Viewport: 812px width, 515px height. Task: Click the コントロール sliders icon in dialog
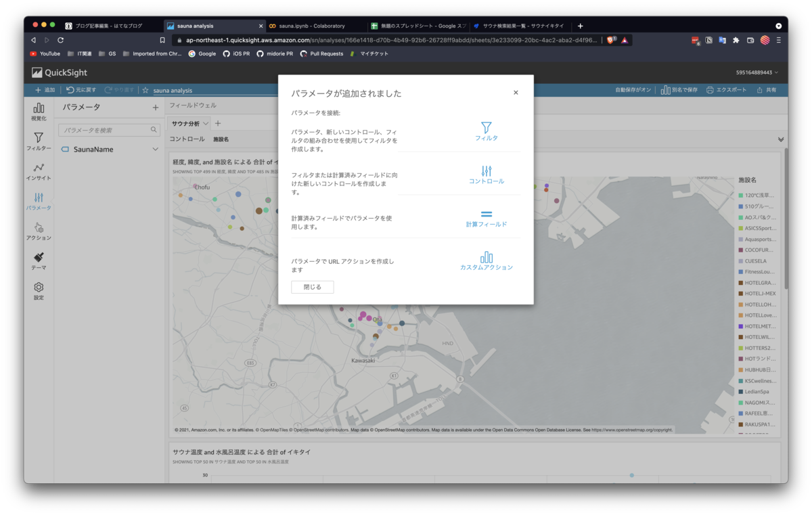point(486,171)
